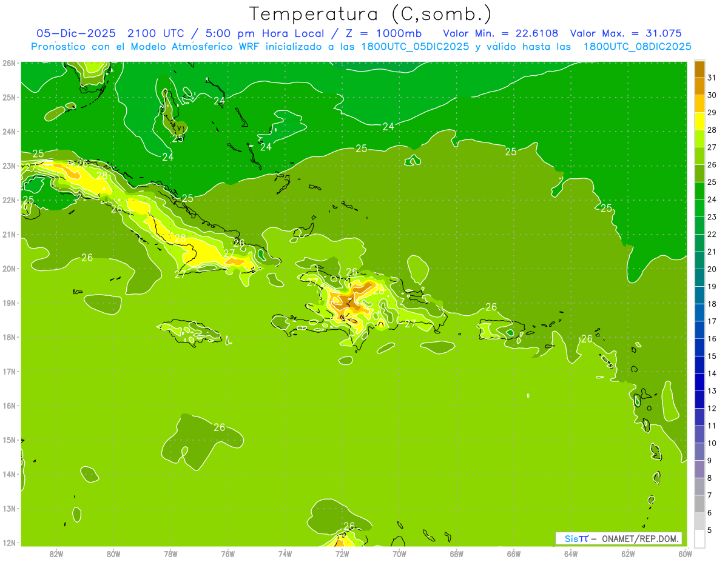Click the 'Valor Max. = 31.075' readout
Viewport: 728px width, 562px height.
click(626, 33)
